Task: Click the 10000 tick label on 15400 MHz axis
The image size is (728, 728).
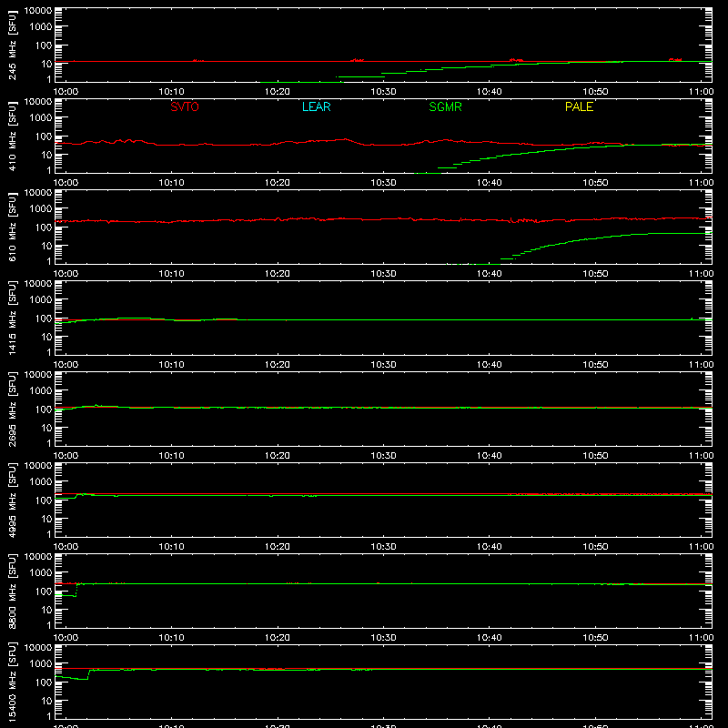Action: (38, 647)
